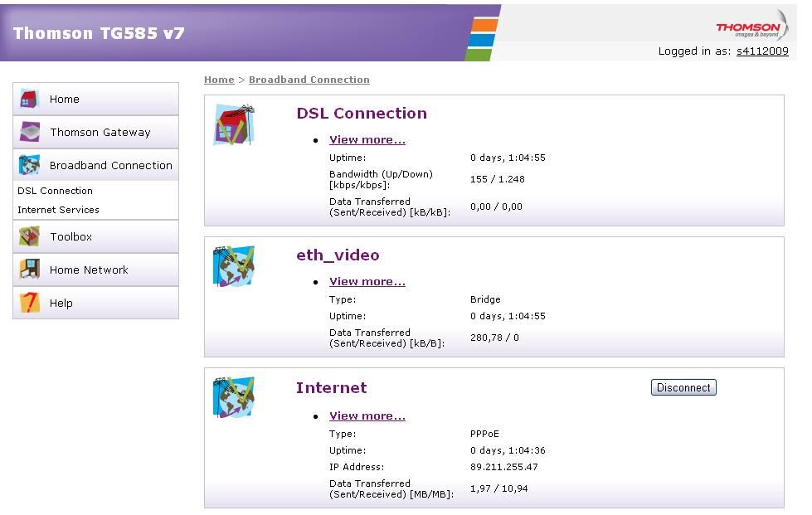Click the Thomson logo in the header
This screenshot has width=812, height=515.
(x=752, y=26)
